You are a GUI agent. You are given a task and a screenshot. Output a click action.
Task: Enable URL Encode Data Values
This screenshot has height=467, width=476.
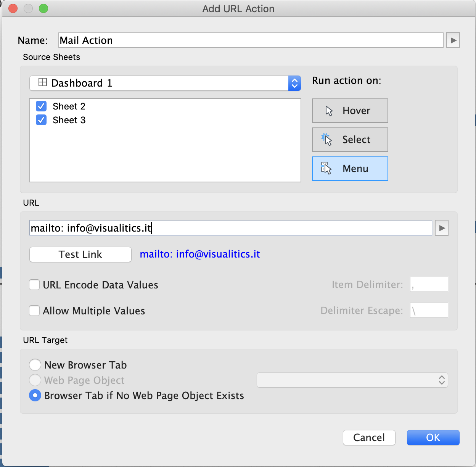[35, 285]
